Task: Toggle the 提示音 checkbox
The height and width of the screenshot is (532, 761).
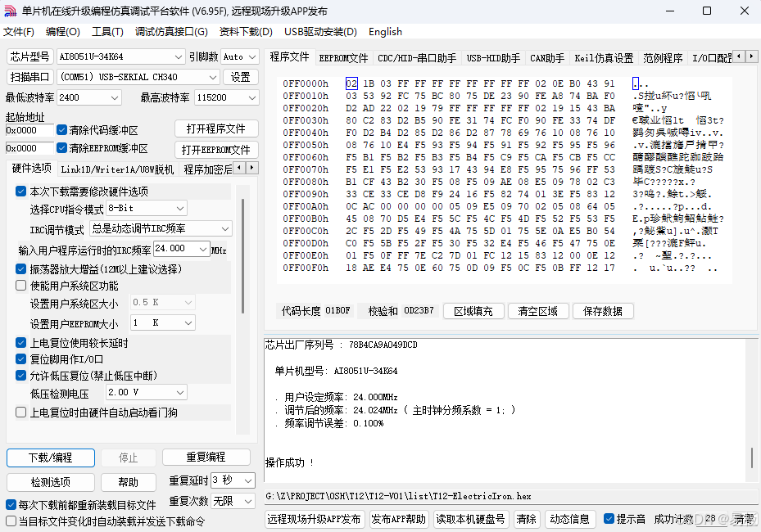Action: 609,519
